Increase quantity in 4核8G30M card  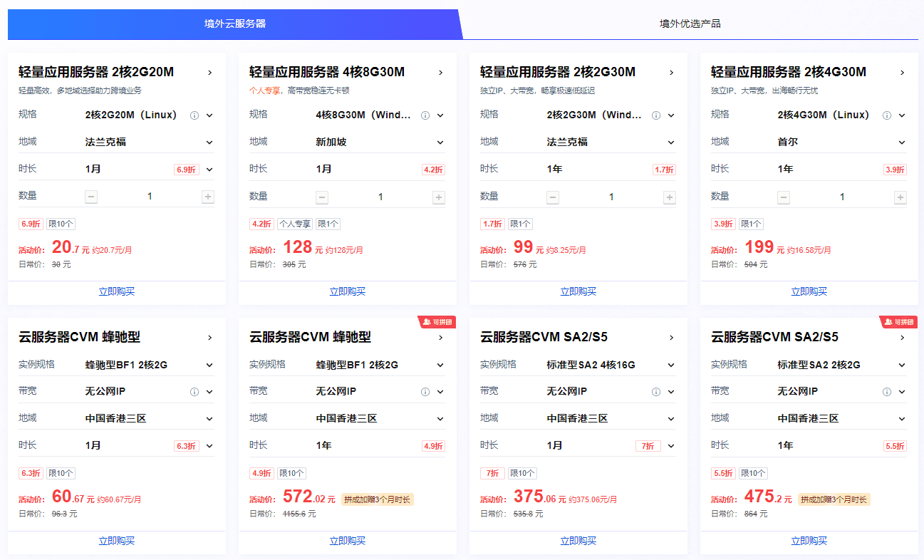pyautogui.click(x=438, y=197)
